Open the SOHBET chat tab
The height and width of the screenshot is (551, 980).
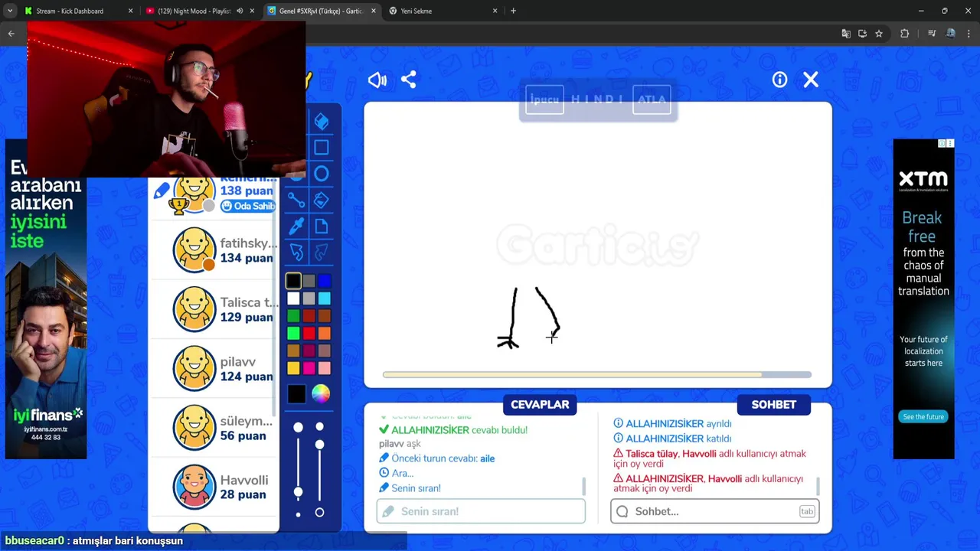pos(773,404)
